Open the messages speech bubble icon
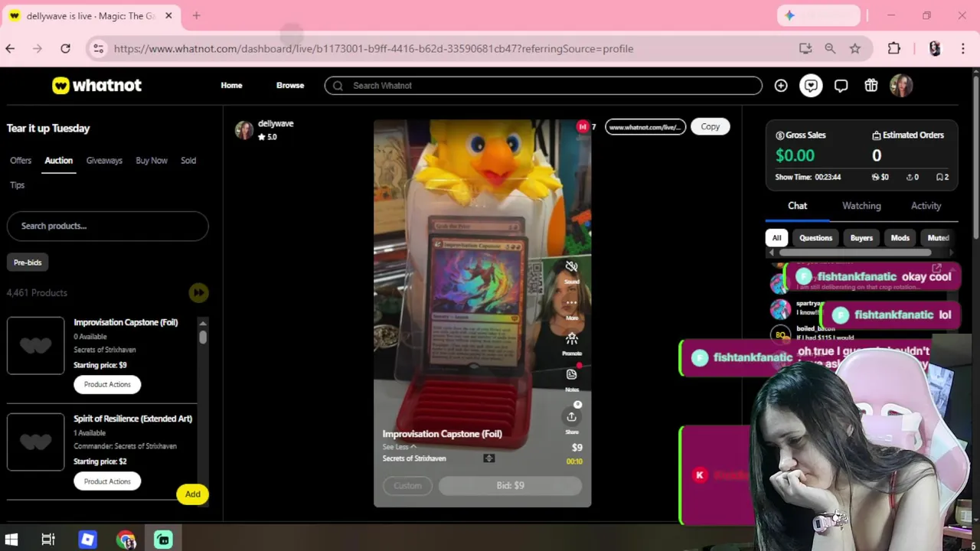The height and width of the screenshot is (551, 980). (x=841, y=86)
